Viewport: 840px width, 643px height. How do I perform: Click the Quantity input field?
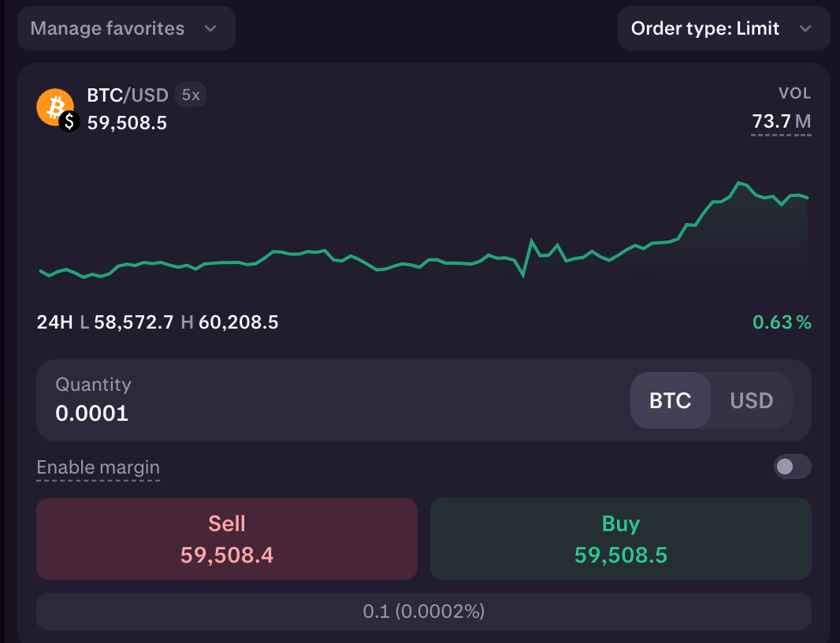236,400
